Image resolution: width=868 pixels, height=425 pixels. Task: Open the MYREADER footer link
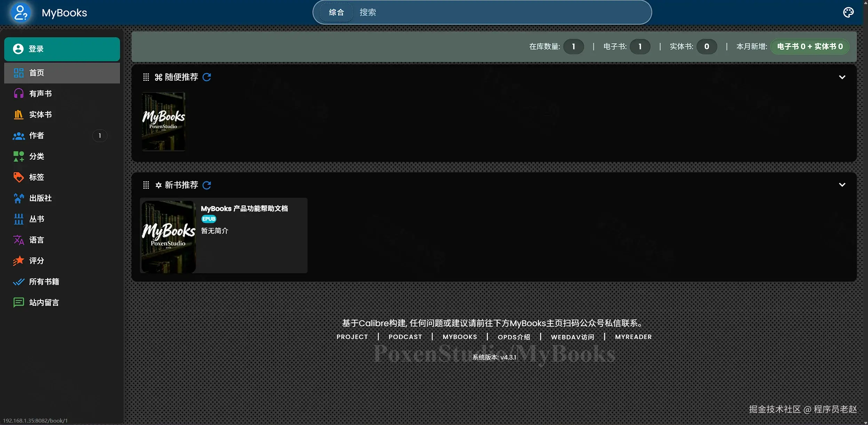point(633,337)
